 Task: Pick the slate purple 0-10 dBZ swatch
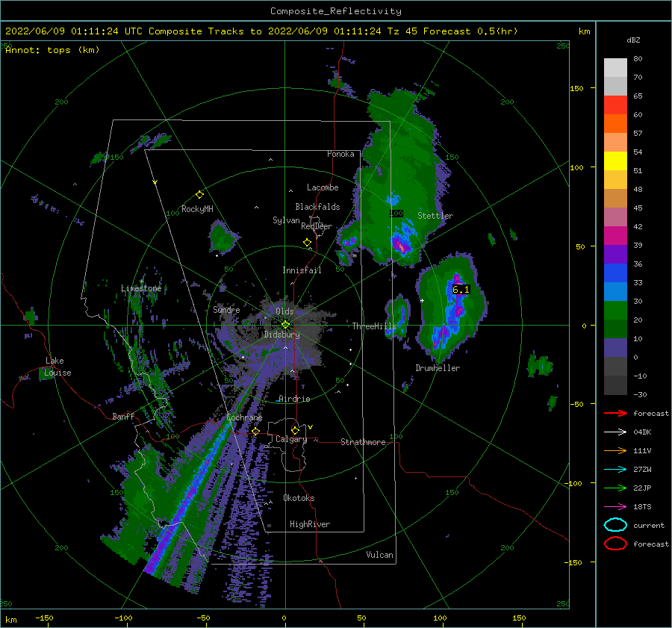click(615, 348)
